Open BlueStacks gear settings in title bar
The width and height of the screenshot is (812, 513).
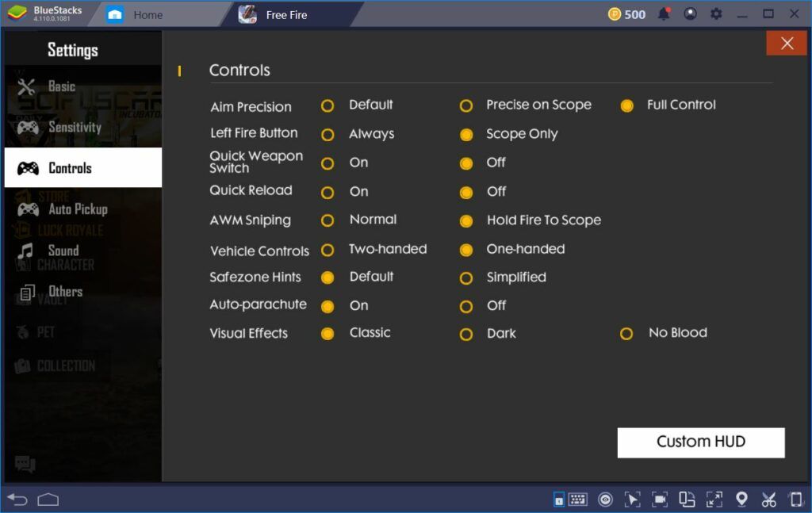point(716,14)
